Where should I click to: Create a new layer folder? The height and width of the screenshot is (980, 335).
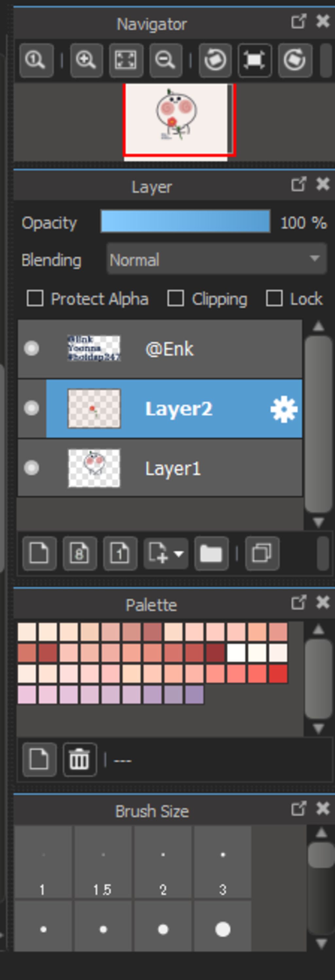click(211, 554)
